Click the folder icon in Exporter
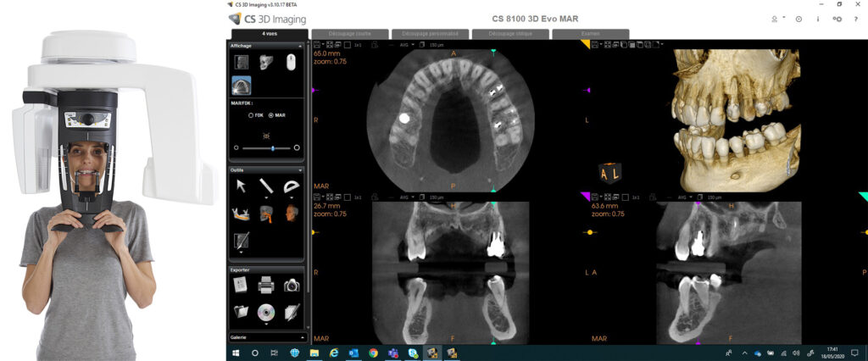Screen dimensions: 868x361 (242, 311)
